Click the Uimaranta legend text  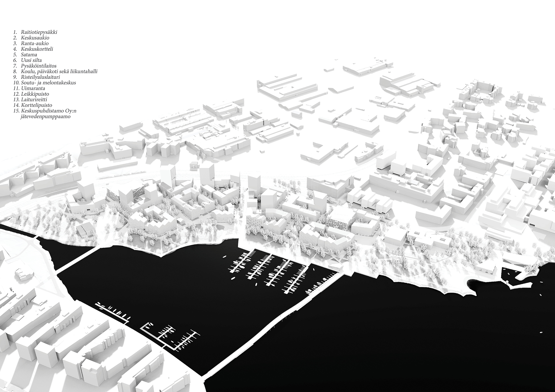point(33,88)
